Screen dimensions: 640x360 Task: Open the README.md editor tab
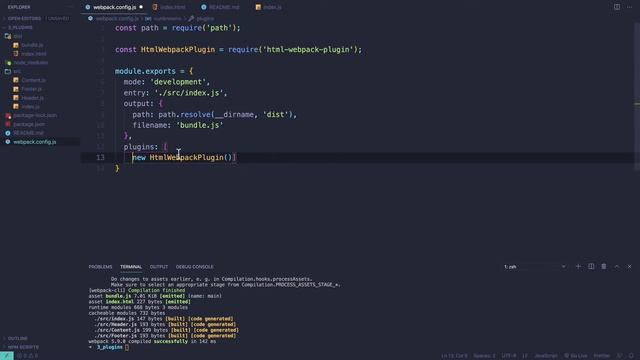tap(220, 7)
